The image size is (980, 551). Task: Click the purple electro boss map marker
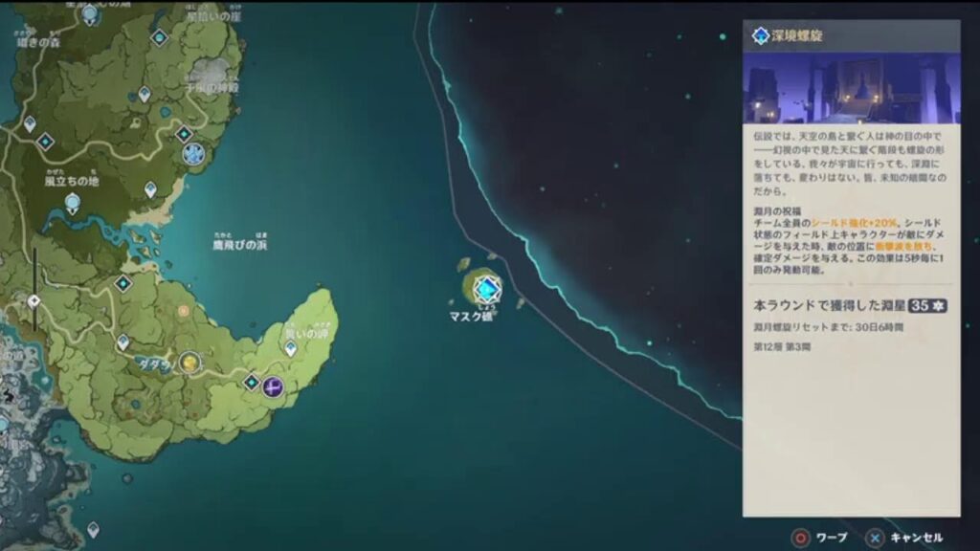click(x=273, y=386)
